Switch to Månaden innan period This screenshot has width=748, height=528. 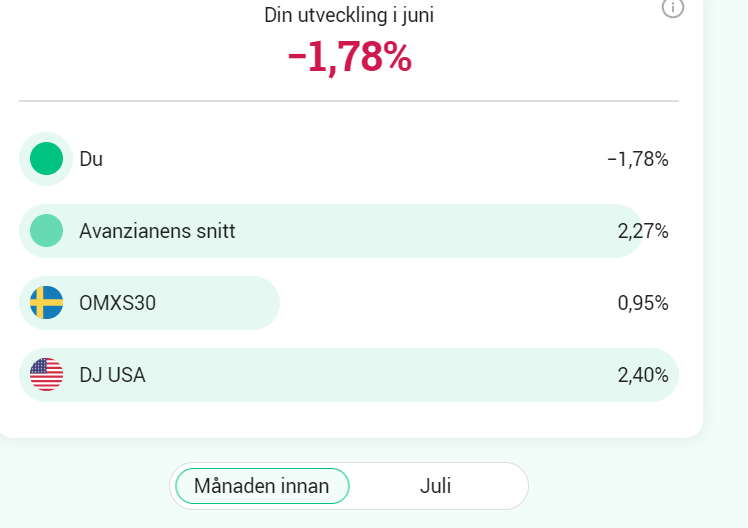coord(262,486)
